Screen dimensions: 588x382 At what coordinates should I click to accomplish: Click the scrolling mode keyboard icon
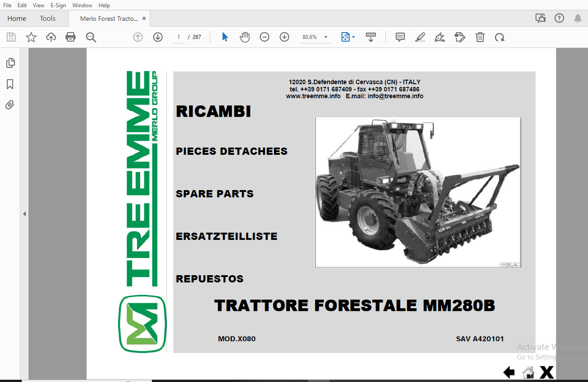point(371,37)
